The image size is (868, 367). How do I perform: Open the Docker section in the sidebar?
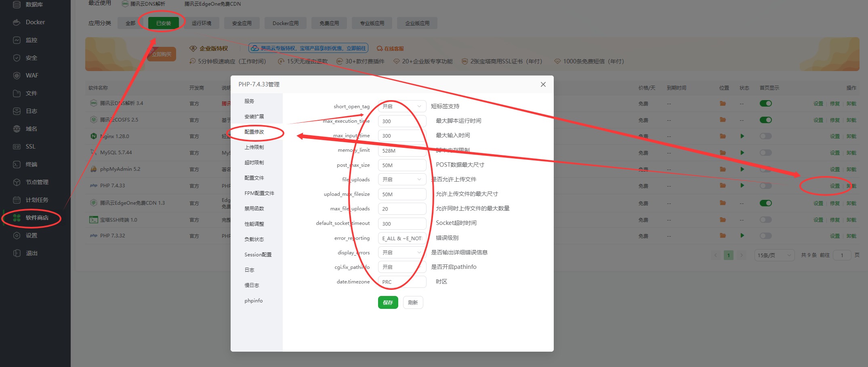[35, 22]
